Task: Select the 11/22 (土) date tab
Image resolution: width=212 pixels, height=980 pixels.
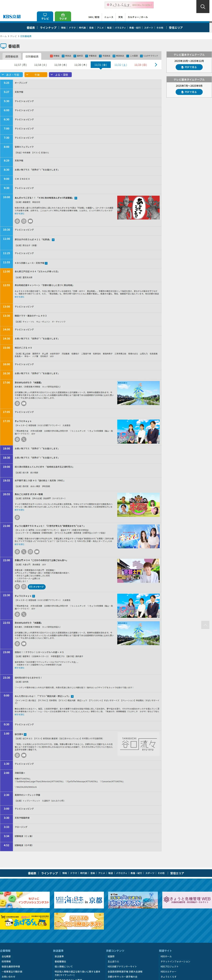Action: point(121,65)
